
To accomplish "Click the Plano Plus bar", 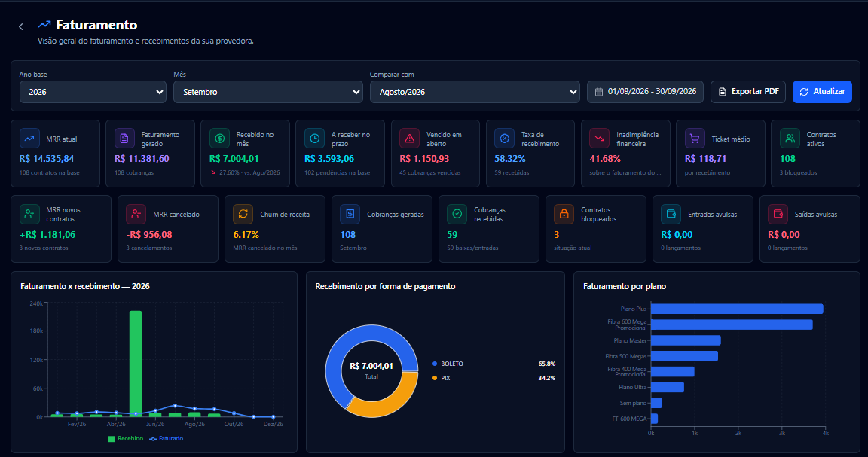I will [x=737, y=309].
